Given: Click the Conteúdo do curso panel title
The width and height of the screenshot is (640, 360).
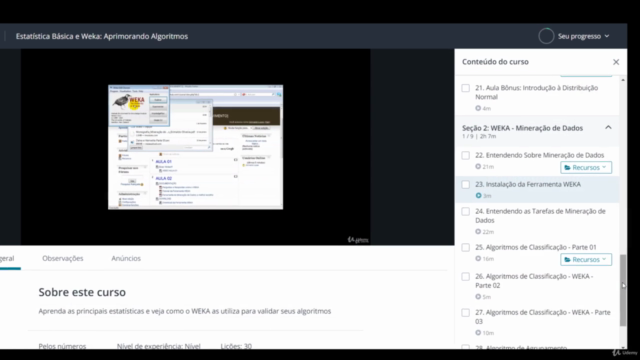Looking at the screenshot, I should pyautogui.click(x=495, y=62).
